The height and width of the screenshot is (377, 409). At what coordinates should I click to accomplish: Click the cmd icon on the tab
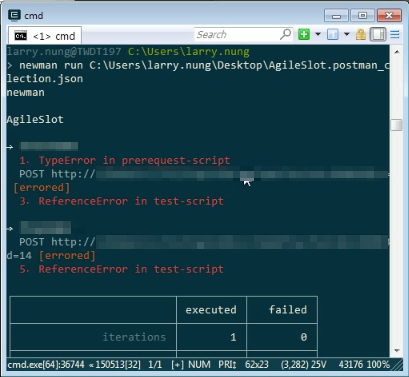pos(21,36)
